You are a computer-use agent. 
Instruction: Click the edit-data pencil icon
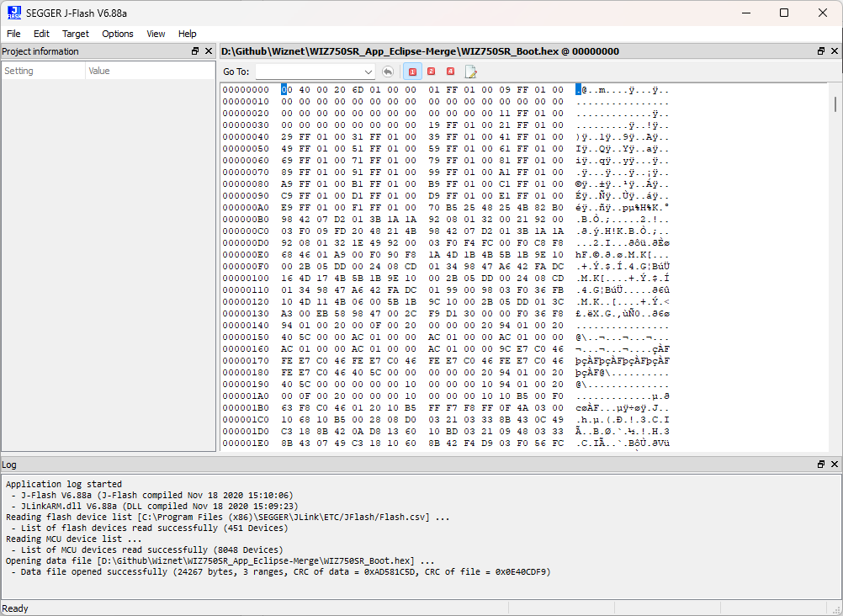pos(471,72)
